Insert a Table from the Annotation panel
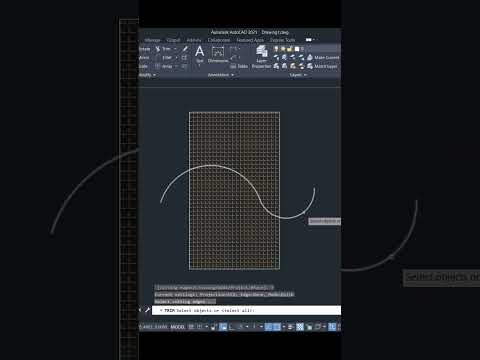Image resolution: width=480 pixels, height=360 pixels. [239, 66]
